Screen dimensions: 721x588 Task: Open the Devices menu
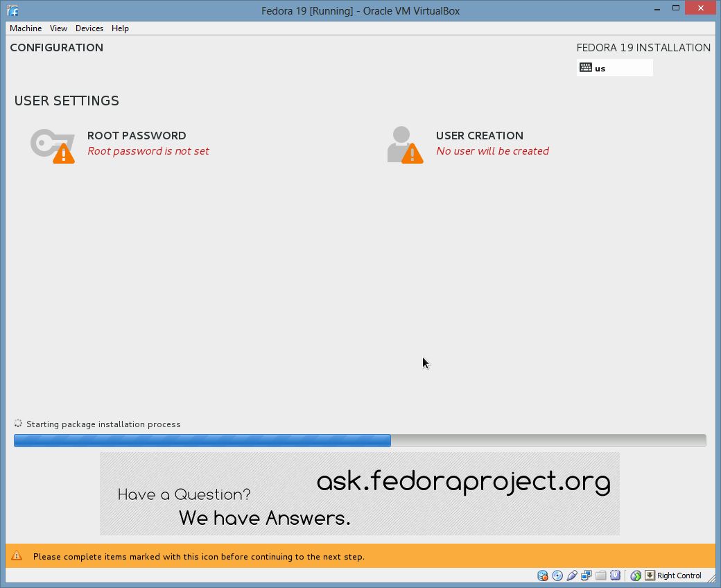(x=89, y=28)
